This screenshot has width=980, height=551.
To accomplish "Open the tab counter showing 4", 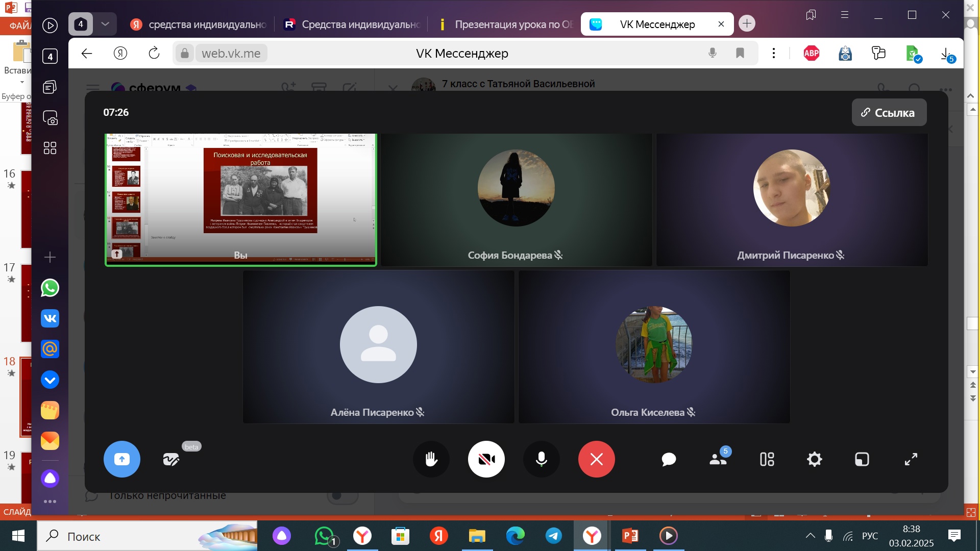I will 81,24.
